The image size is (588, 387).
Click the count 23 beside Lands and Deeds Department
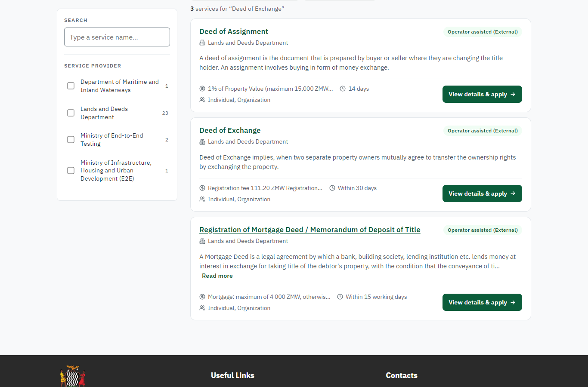[165, 113]
